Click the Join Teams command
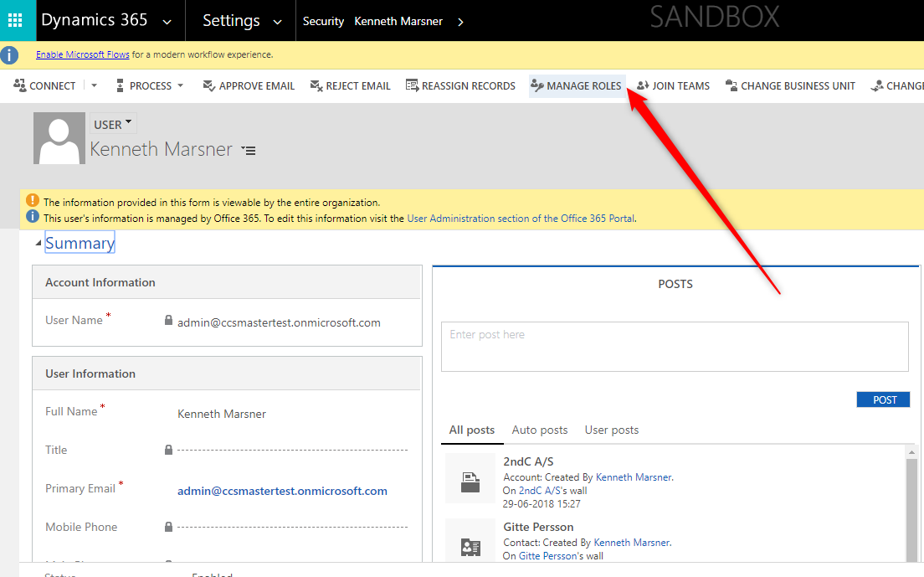This screenshot has width=924, height=577. [x=673, y=85]
